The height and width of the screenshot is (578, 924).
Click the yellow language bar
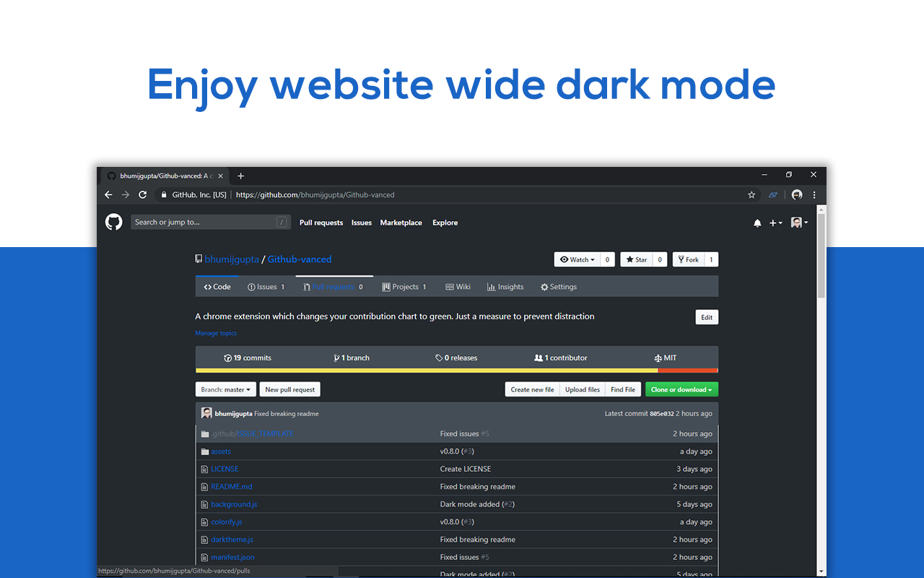[427, 371]
